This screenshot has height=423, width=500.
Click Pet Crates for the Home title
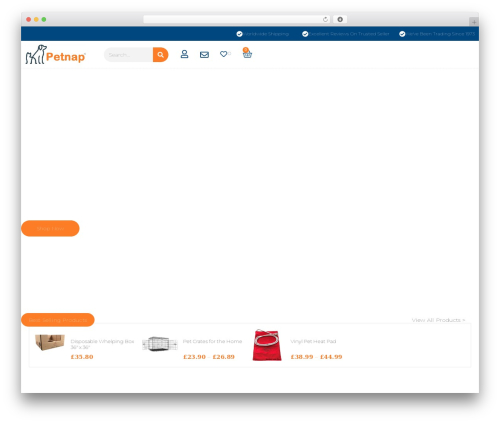pyautogui.click(x=212, y=341)
